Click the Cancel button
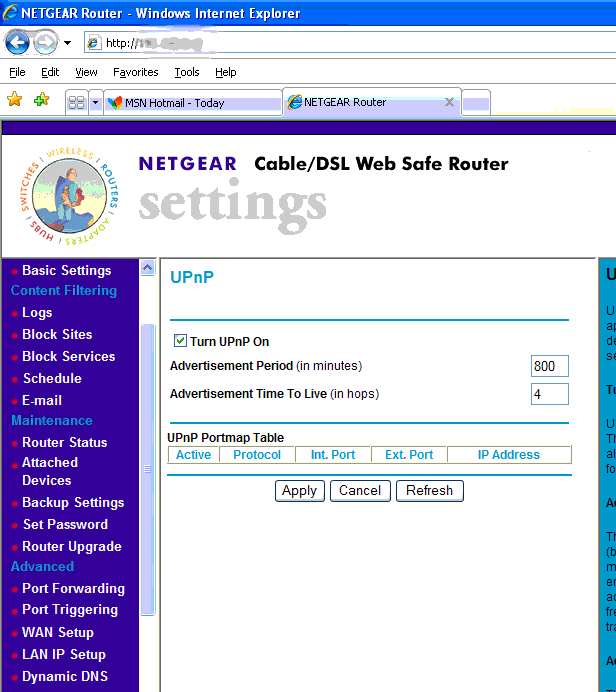 [x=360, y=490]
